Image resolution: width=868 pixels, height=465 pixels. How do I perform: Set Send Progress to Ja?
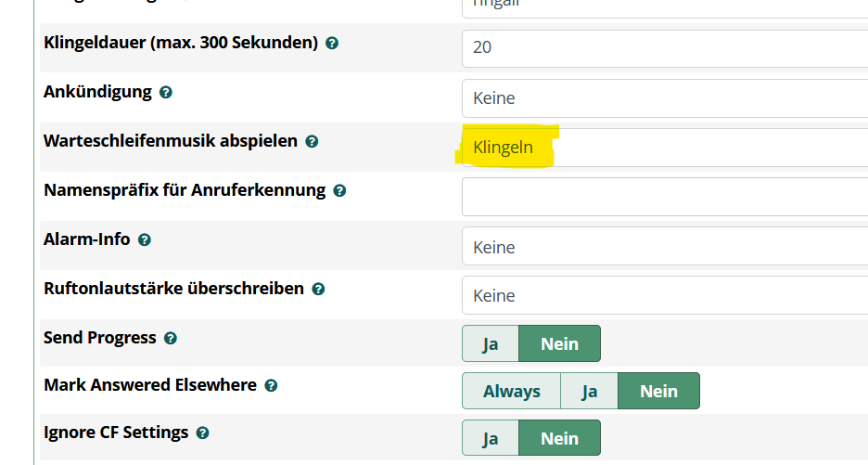click(x=491, y=343)
